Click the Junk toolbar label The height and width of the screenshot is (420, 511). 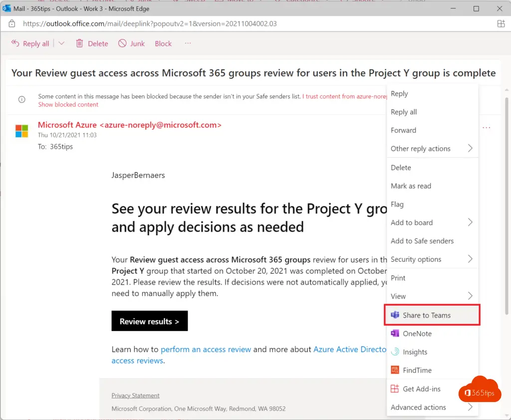click(137, 43)
